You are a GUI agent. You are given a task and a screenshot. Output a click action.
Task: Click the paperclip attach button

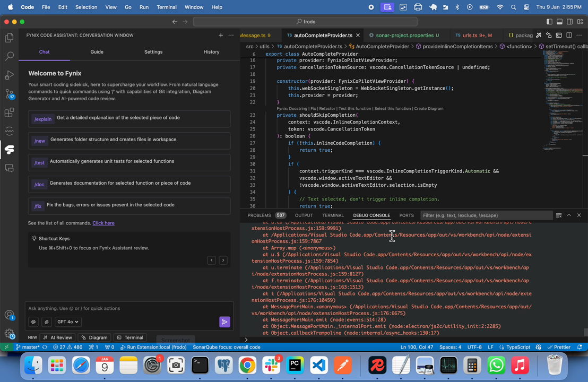pyautogui.click(x=47, y=322)
